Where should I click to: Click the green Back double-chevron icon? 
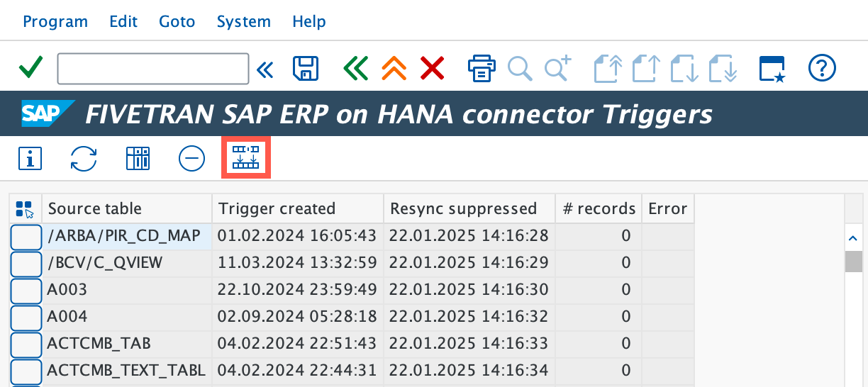click(x=356, y=69)
